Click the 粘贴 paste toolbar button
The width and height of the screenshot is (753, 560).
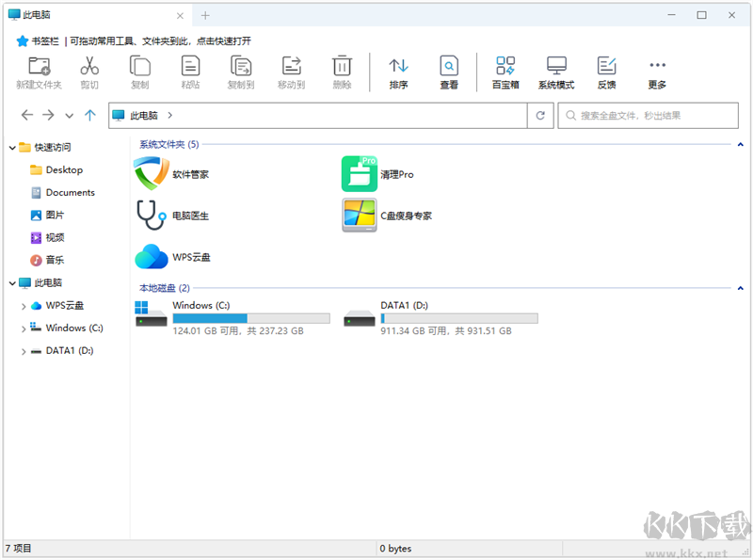click(x=190, y=71)
